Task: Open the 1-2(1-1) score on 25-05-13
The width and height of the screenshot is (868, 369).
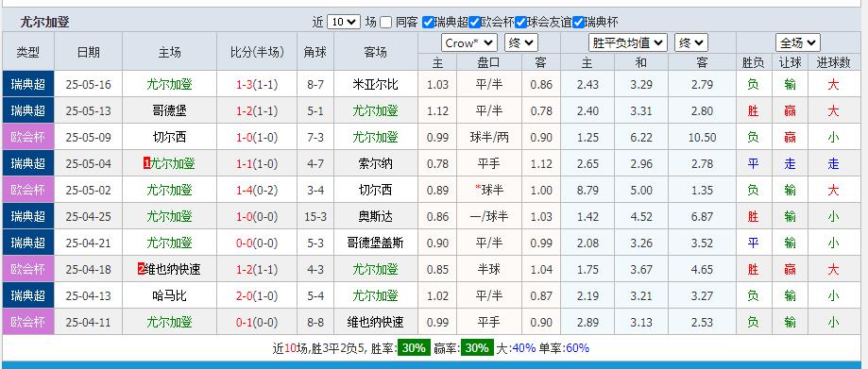Action: [x=257, y=111]
